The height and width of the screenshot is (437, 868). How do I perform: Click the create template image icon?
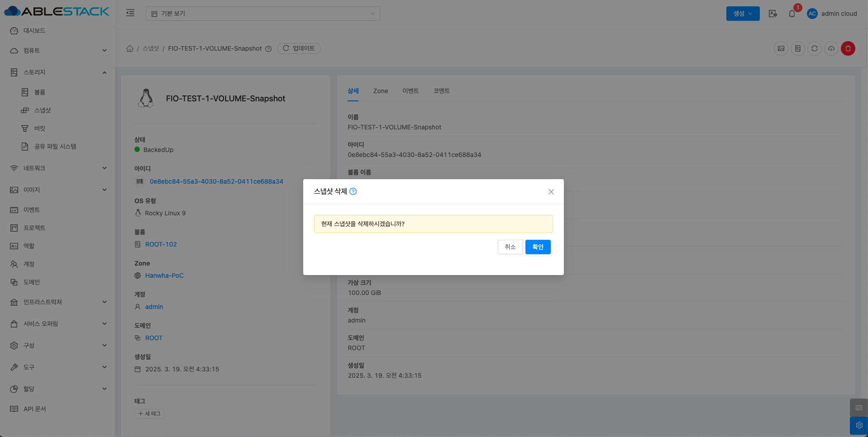tap(781, 48)
